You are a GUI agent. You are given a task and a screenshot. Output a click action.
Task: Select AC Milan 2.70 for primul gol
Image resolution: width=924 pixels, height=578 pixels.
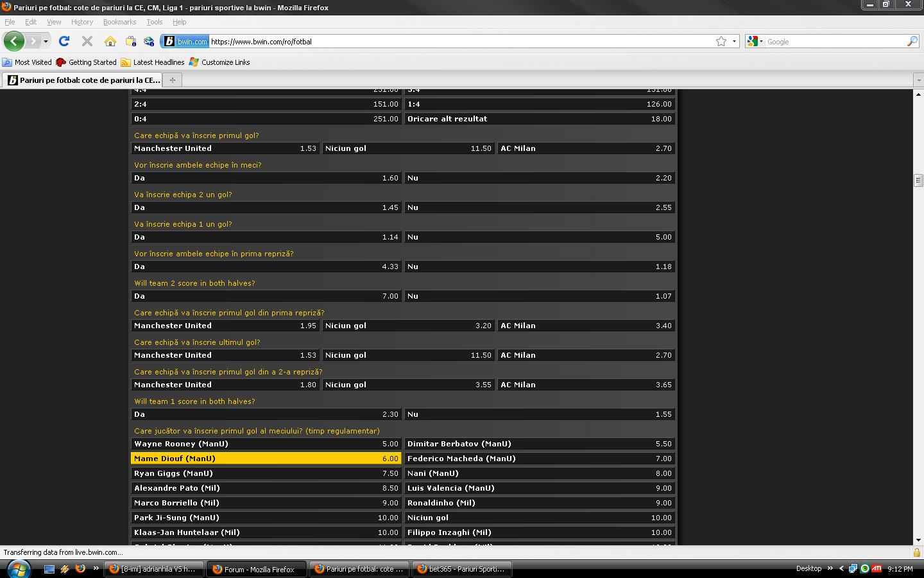586,148
